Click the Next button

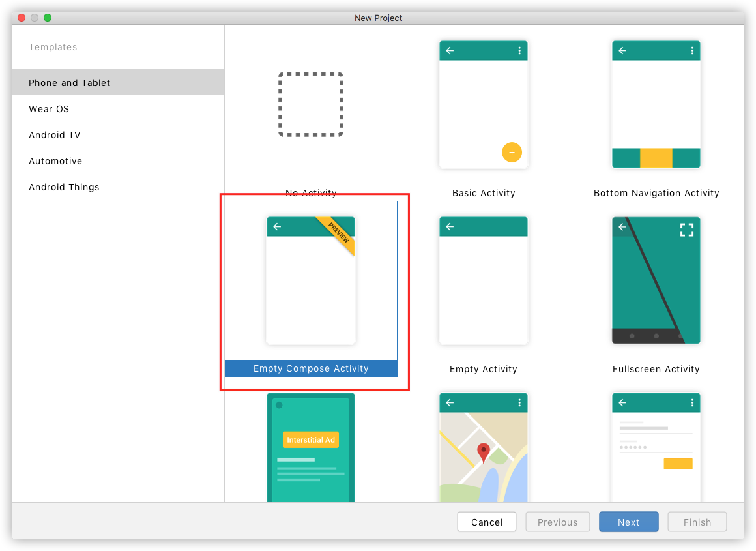pos(629,522)
